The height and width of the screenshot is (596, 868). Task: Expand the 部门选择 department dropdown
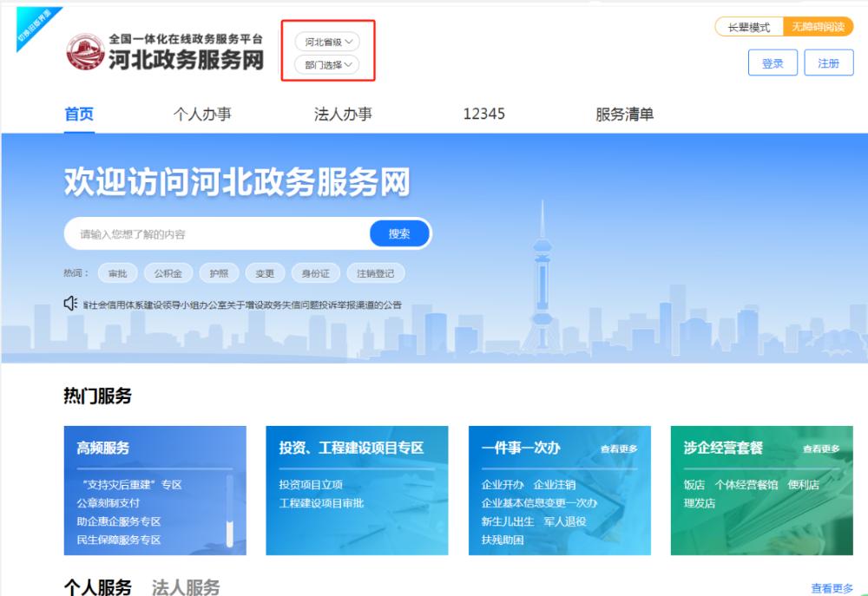[327, 65]
